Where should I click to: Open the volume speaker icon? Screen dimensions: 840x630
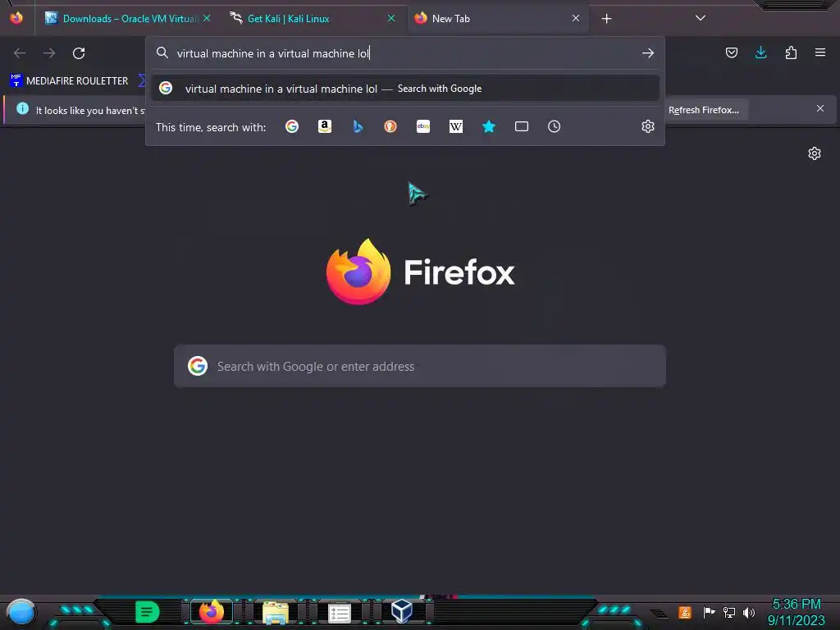click(x=749, y=612)
